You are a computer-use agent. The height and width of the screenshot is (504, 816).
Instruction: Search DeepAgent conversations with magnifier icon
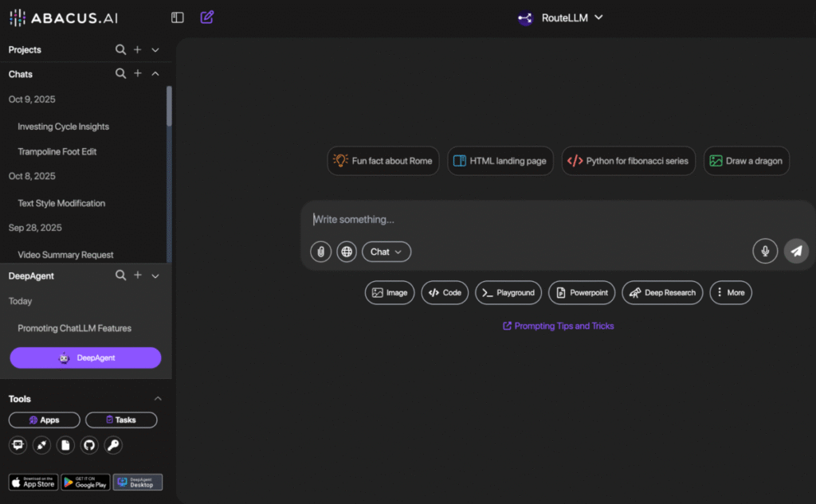pos(121,275)
